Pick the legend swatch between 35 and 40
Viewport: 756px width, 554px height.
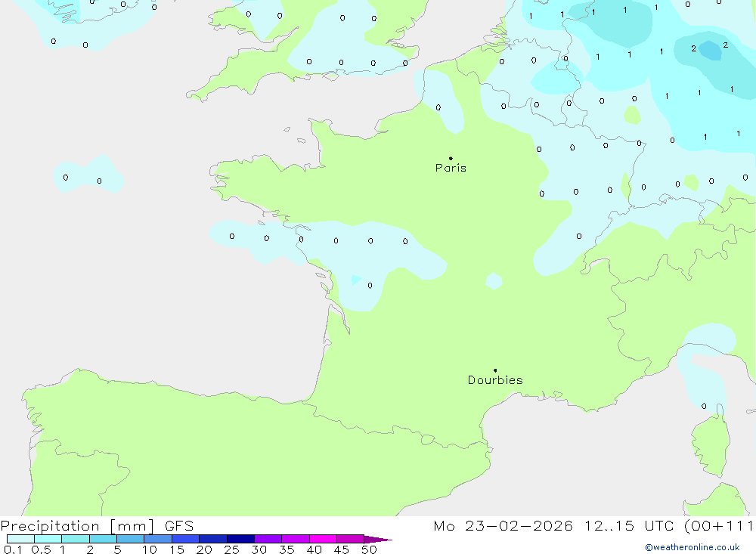tap(295, 539)
